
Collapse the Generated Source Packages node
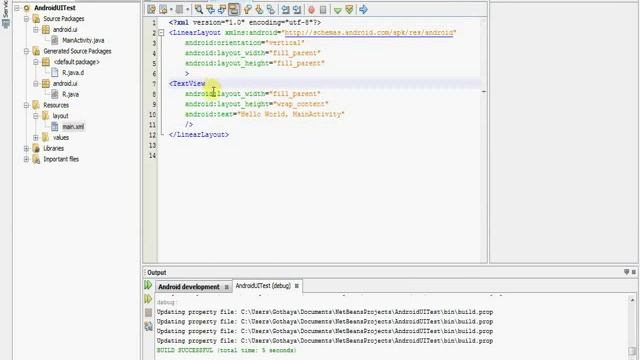[26, 51]
